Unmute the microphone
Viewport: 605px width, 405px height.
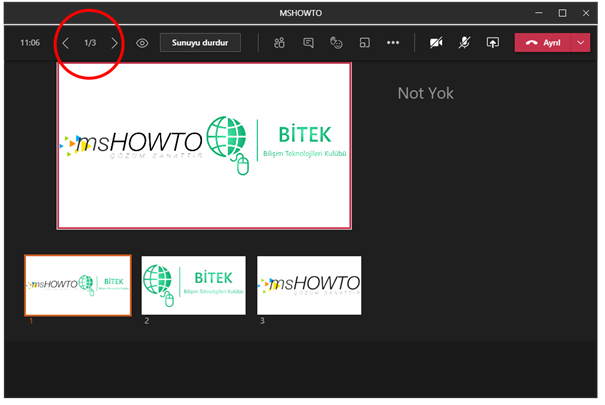464,43
